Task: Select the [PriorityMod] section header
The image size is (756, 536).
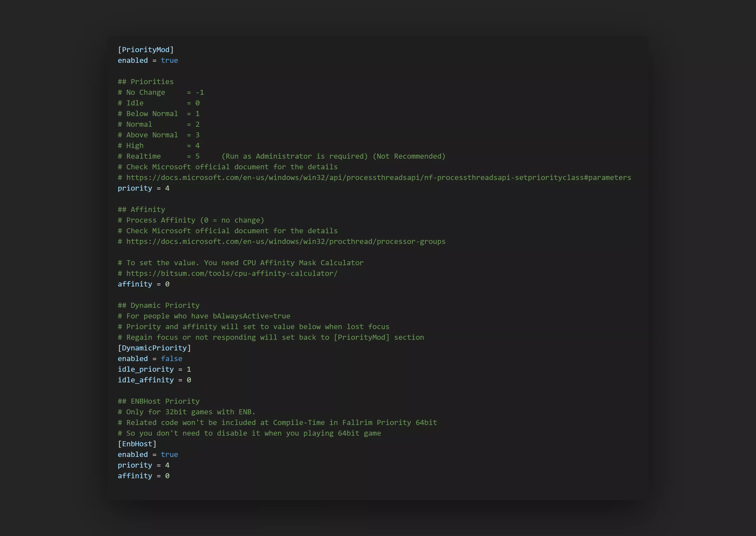Action: click(x=146, y=50)
